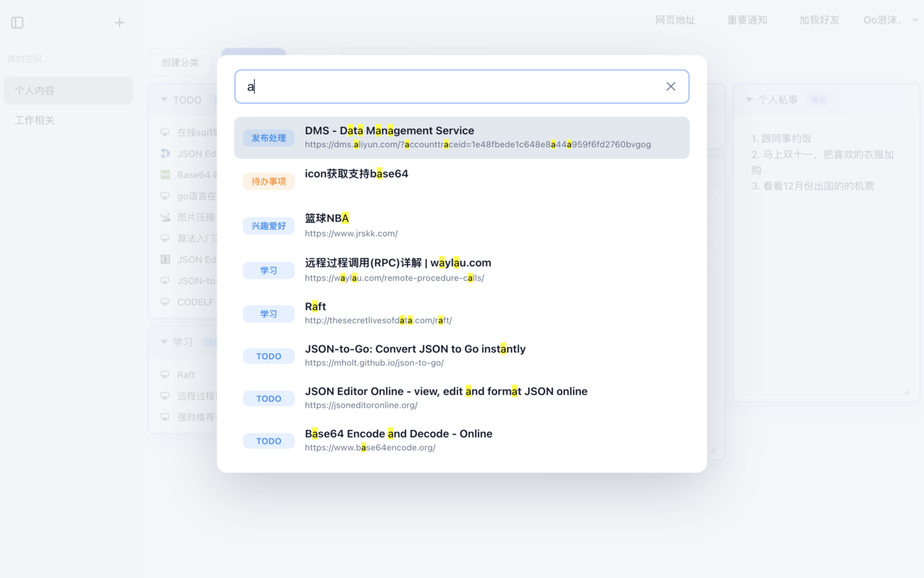Image resolution: width=924 pixels, height=578 pixels.
Task: Click the icon beside 在线sql转 in the background TODO list
Action: pos(165,132)
